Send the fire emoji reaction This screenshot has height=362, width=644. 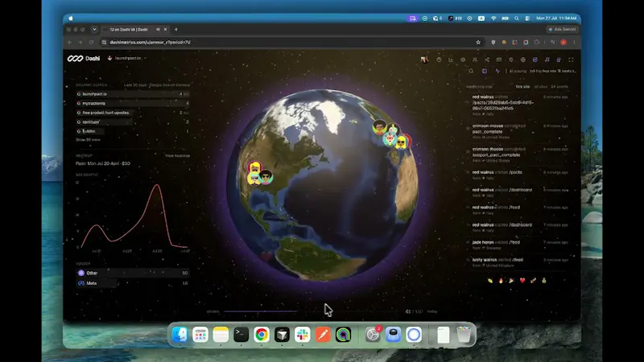tap(501, 281)
